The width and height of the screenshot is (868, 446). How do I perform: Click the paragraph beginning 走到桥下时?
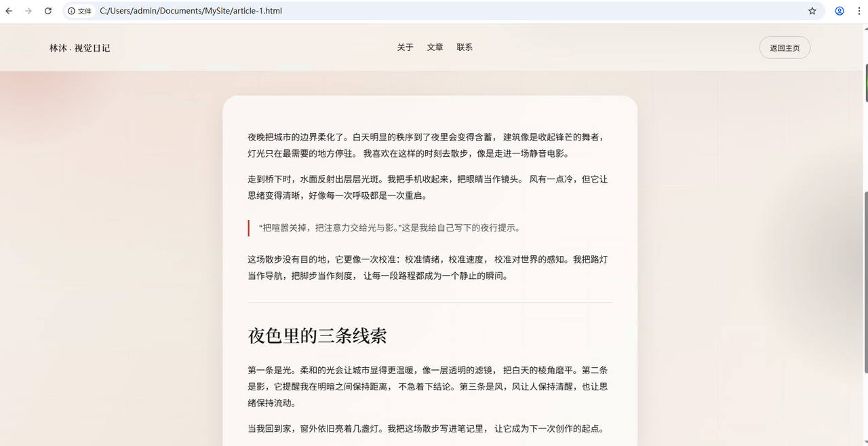click(x=430, y=187)
